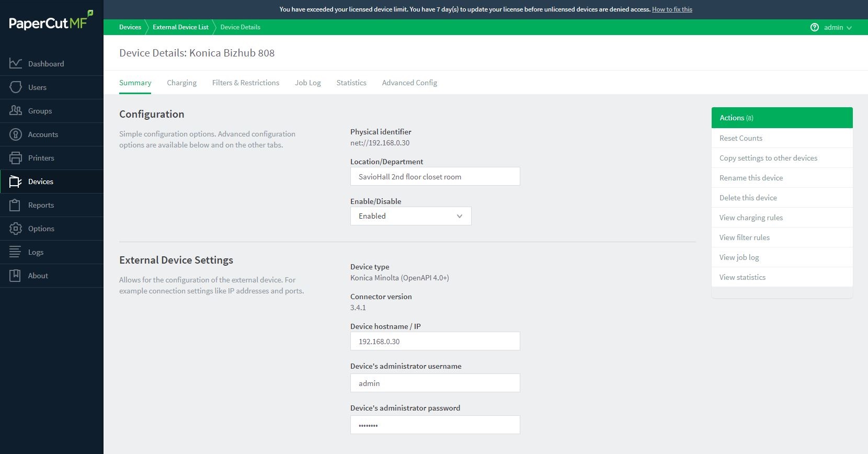Open Groups sidebar label
The width and height of the screenshot is (868, 454).
(40, 111)
